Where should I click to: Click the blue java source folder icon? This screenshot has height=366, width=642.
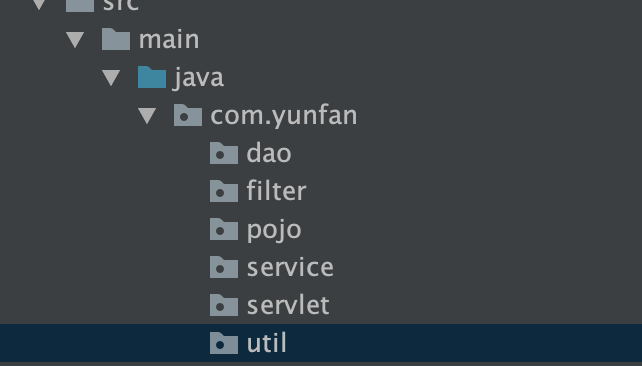tap(152, 77)
